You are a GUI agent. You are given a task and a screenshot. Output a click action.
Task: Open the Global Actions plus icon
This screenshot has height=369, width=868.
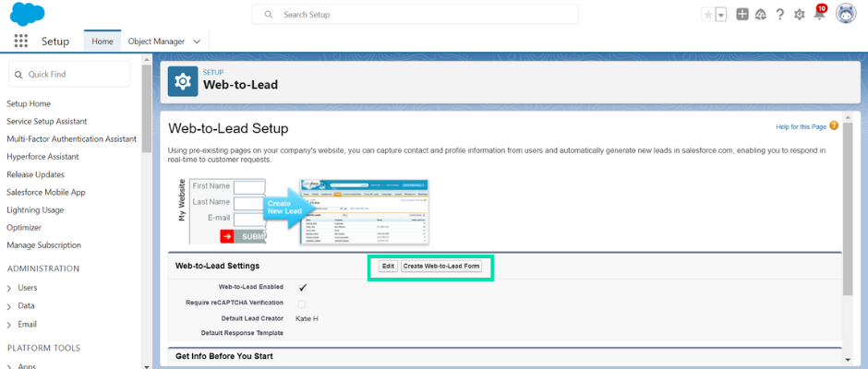742,15
